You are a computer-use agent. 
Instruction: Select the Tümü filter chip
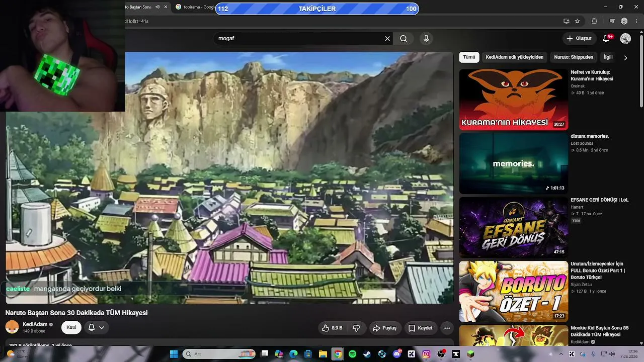coord(469,57)
